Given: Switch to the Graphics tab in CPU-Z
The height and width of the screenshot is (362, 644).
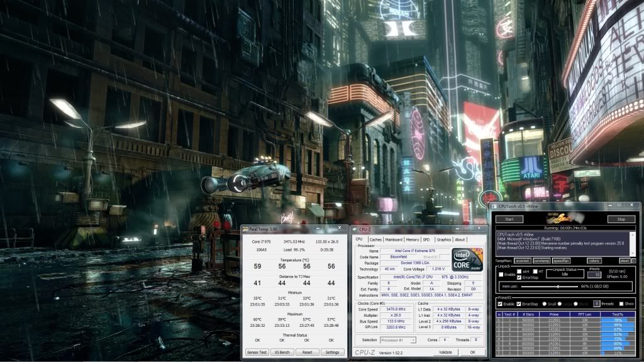Looking at the screenshot, I should tap(443, 239).
